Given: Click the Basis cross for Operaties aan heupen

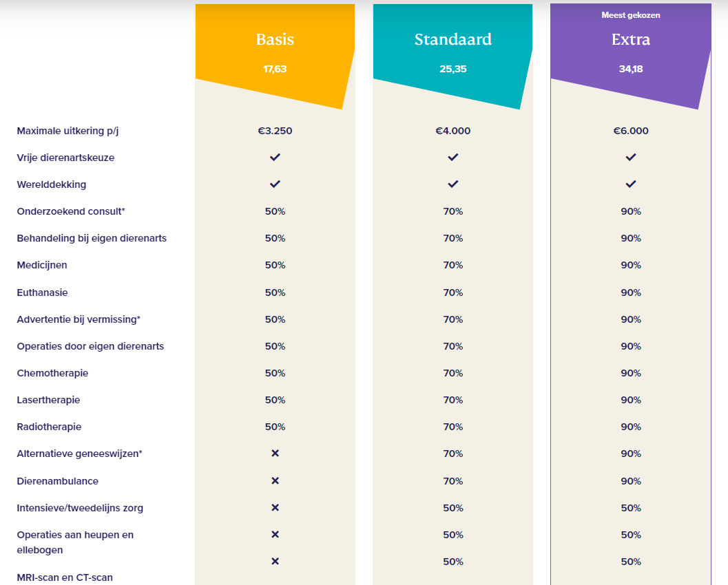Looking at the screenshot, I should click(x=275, y=535).
